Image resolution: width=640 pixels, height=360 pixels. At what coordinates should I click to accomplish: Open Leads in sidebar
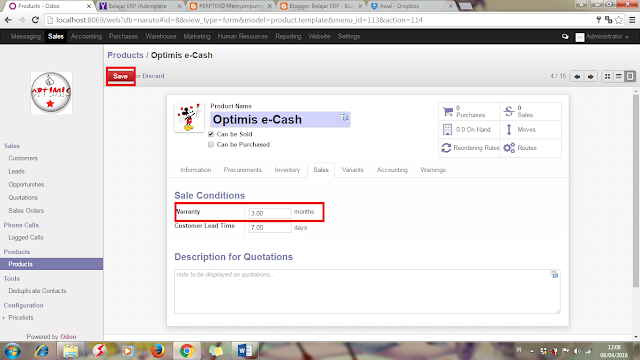point(16,171)
